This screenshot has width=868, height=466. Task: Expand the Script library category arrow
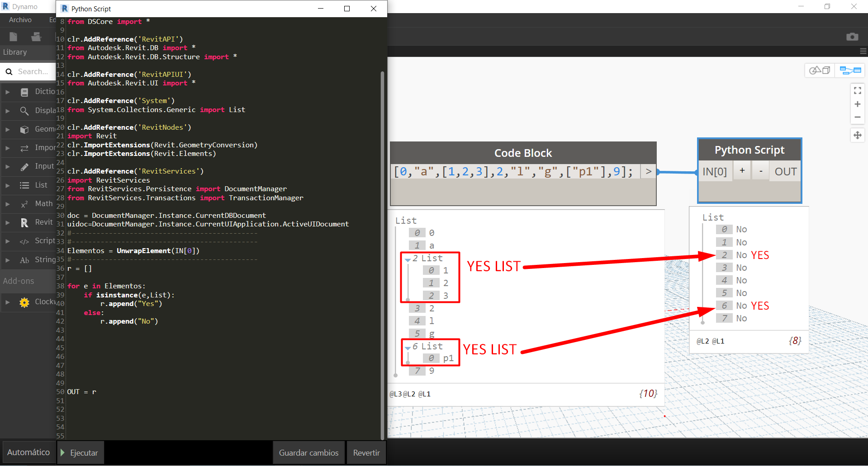7,241
